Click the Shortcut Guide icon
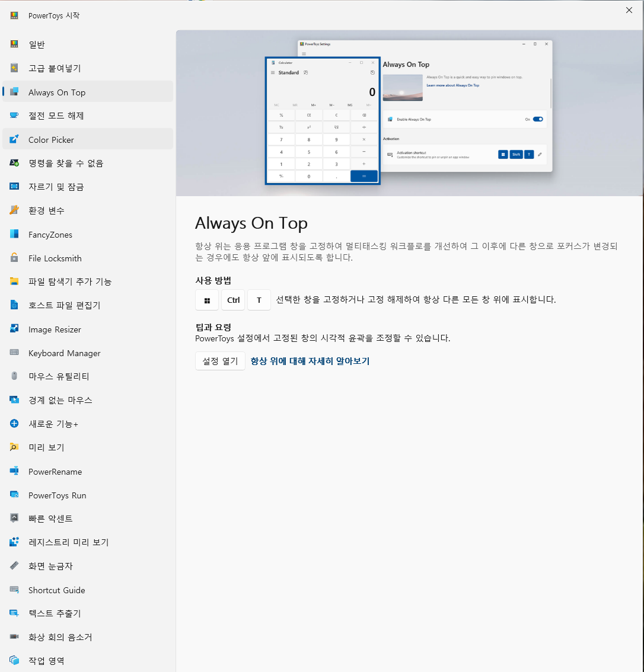644x672 pixels. 14,589
